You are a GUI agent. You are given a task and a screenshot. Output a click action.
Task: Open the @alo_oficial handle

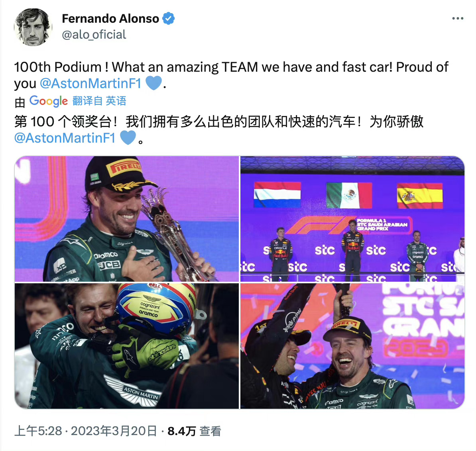pos(94,35)
